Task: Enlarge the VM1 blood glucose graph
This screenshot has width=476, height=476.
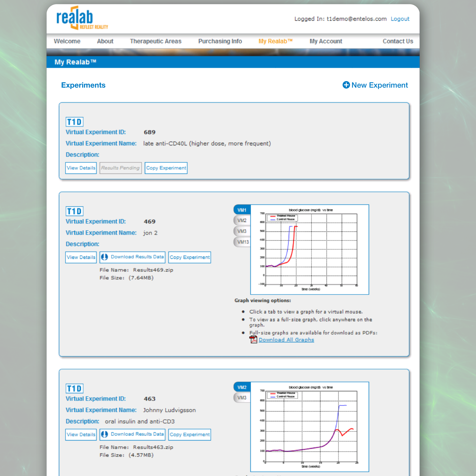Action: pos(310,249)
